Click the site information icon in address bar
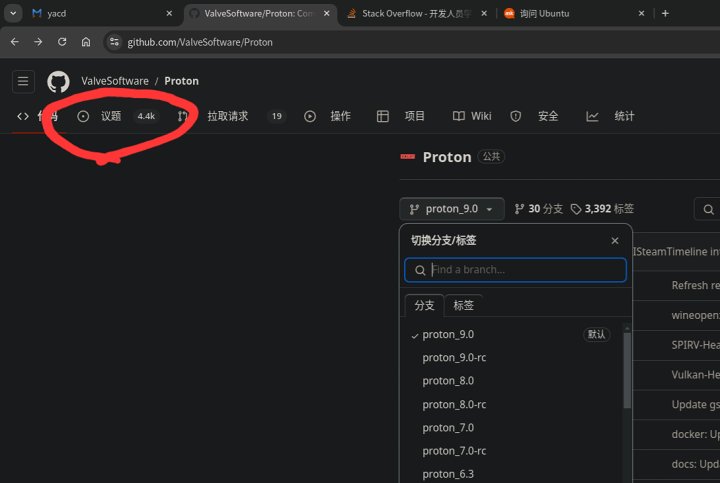Screen dimensions: 720x483 pyautogui.click(x=114, y=42)
